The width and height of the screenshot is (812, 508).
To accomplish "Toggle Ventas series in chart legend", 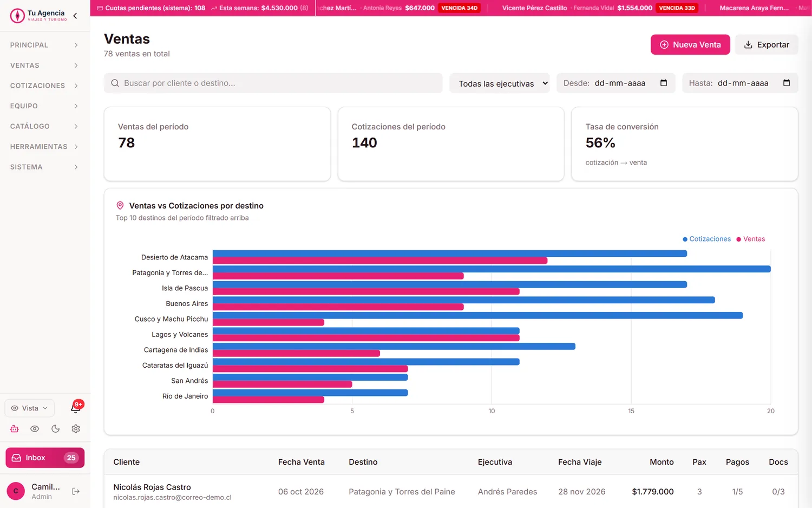I will (751, 239).
